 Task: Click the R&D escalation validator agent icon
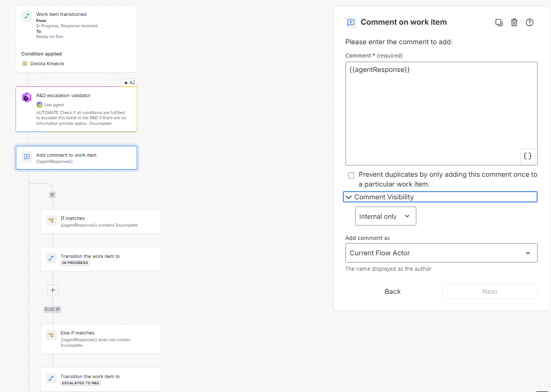tap(27, 97)
